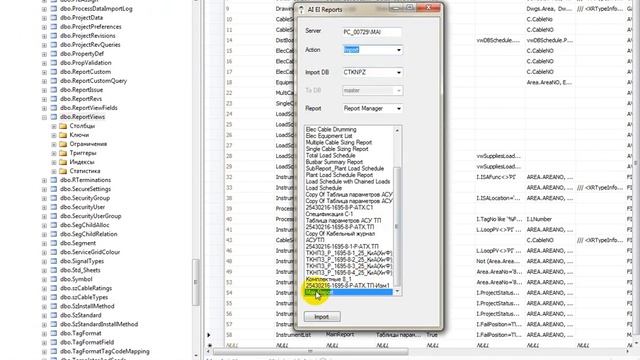Image resolution: width=640 pixels, height=360 pixels.
Task: Click the Server input field
Action: (x=371, y=32)
